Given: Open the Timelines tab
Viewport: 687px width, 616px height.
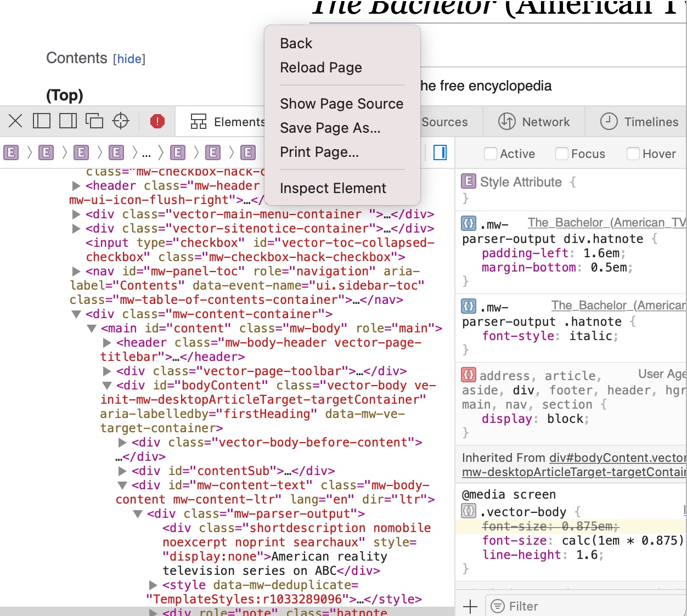Looking at the screenshot, I should coord(639,122).
